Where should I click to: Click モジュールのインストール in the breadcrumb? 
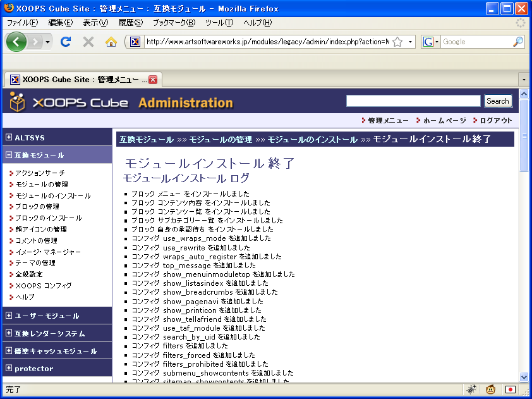pos(313,139)
